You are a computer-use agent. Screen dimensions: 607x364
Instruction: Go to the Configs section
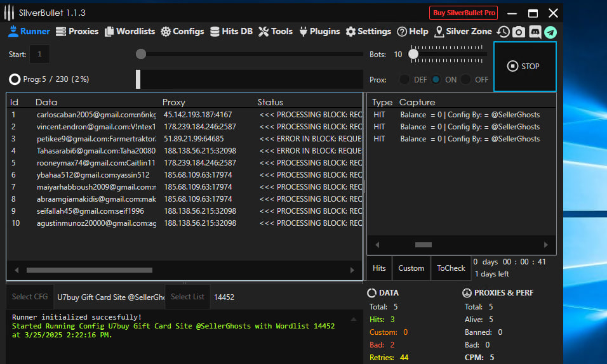(182, 31)
